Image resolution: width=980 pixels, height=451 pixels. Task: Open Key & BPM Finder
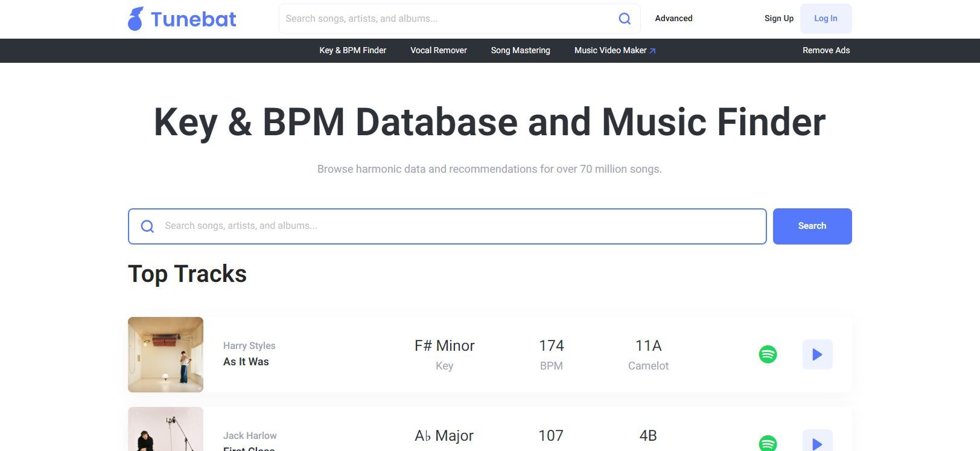tap(352, 51)
